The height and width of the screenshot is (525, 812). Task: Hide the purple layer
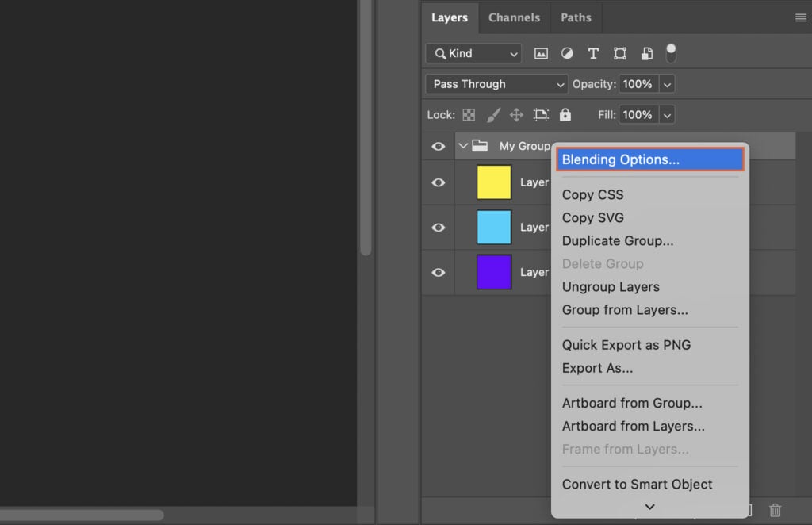(x=437, y=272)
